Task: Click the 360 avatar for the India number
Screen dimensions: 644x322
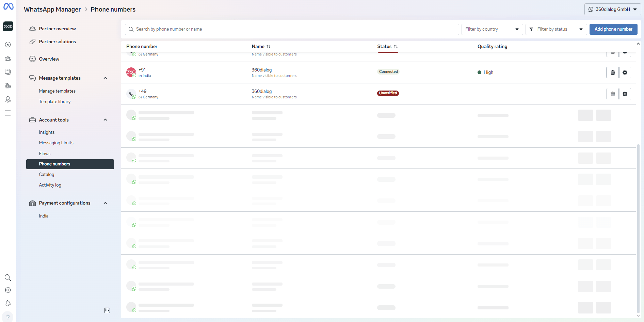Action: (x=131, y=72)
